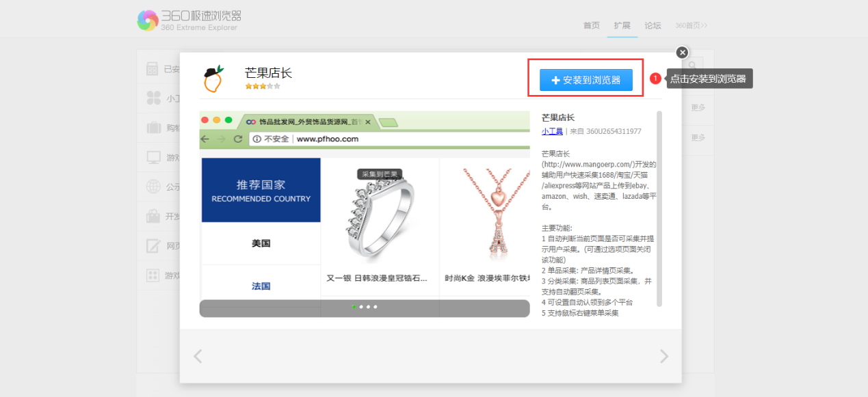This screenshot has width=868, height=397.
Task: Click the 已安装 sidebar icon
Action: [x=153, y=69]
